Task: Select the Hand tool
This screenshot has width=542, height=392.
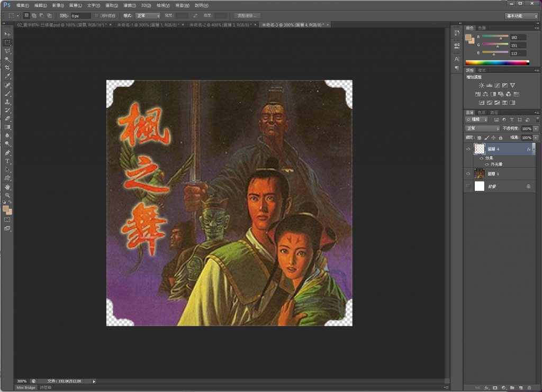Action: tap(7, 187)
